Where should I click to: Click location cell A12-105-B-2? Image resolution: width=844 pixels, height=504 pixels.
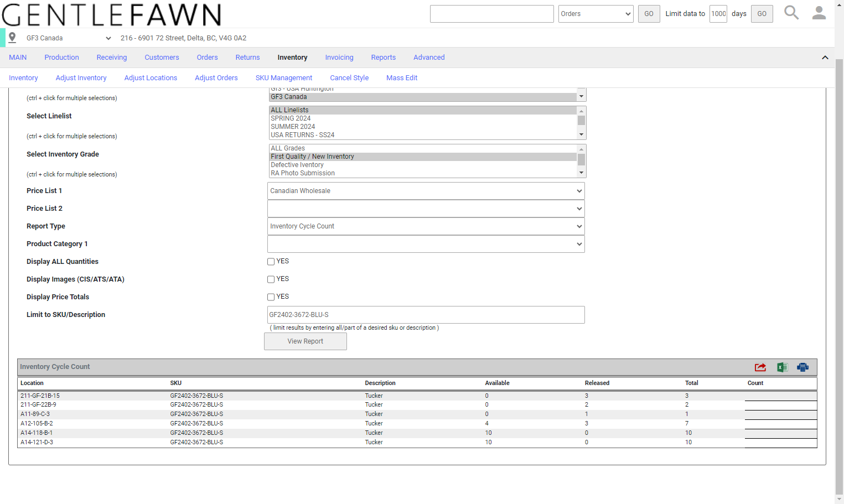pyautogui.click(x=37, y=424)
